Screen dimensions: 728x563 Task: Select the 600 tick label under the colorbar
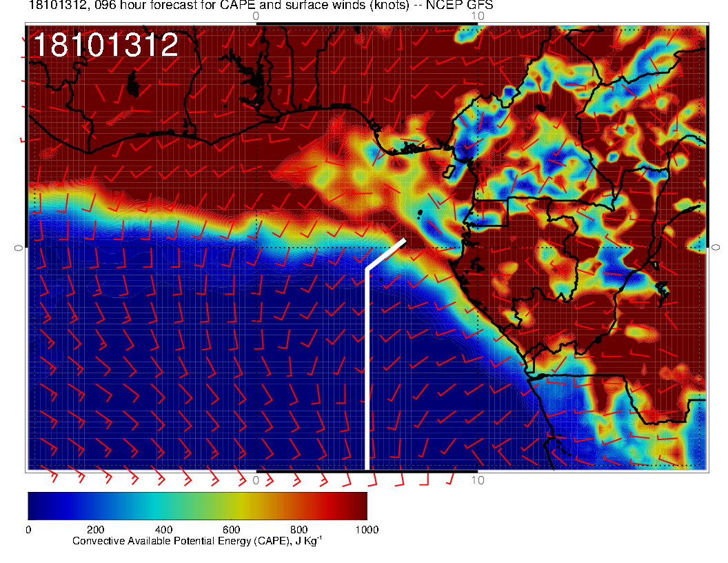click(231, 530)
